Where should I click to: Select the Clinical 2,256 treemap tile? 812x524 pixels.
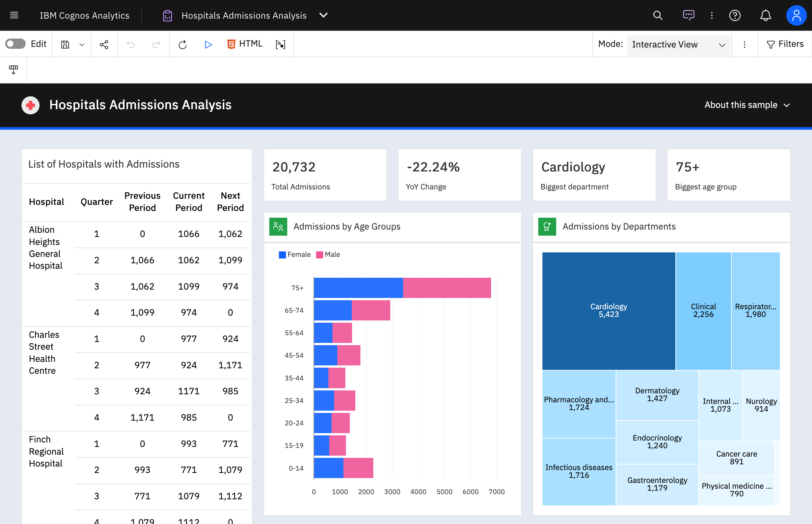pyautogui.click(x=703, y=311)
